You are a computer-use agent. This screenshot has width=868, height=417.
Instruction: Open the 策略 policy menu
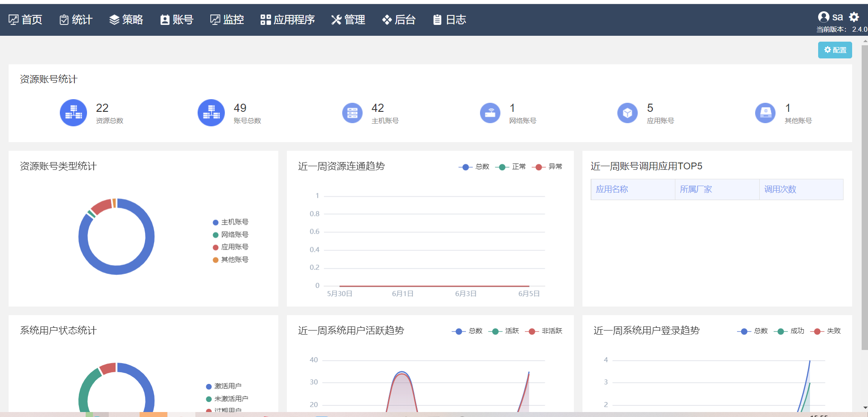(x=126, y=19)
